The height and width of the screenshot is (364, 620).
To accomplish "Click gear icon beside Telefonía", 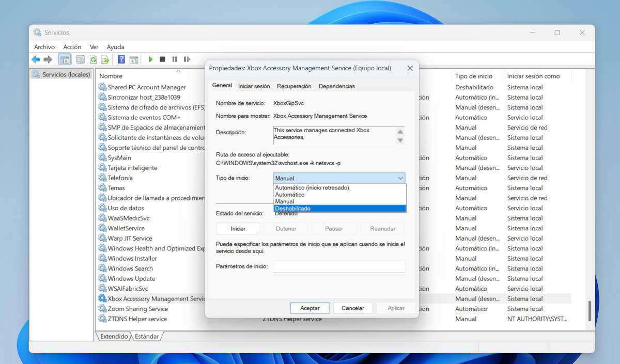I will pos(102,178).
